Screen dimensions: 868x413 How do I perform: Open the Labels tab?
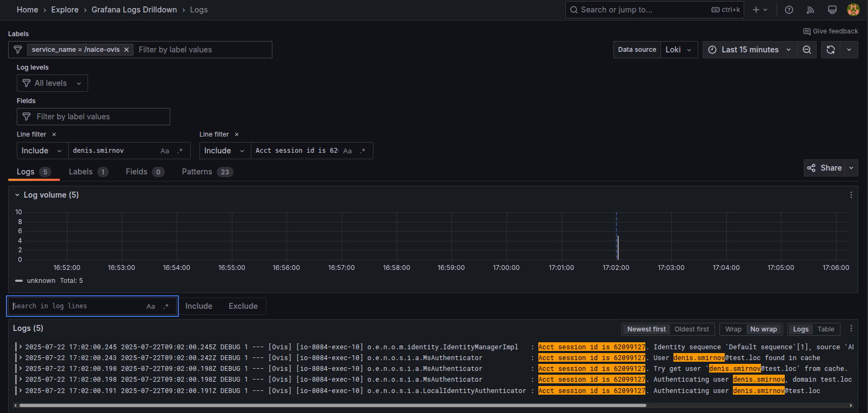click(81, 172)
